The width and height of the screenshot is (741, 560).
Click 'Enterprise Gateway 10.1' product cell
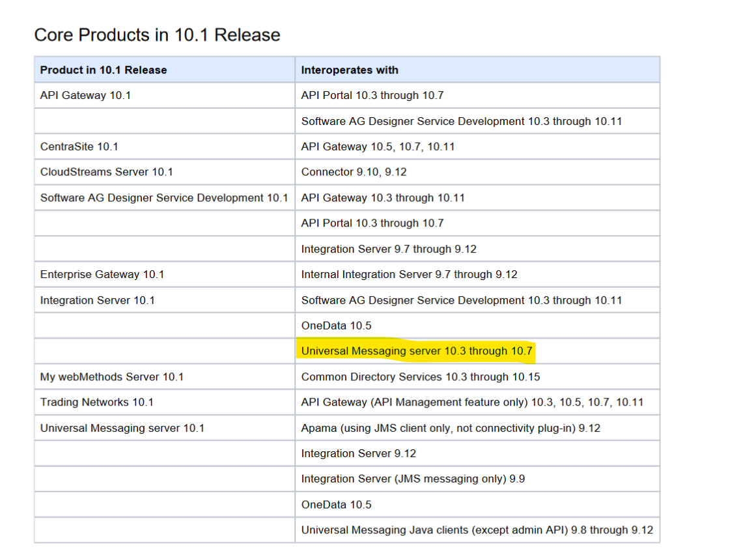point(102,274)
